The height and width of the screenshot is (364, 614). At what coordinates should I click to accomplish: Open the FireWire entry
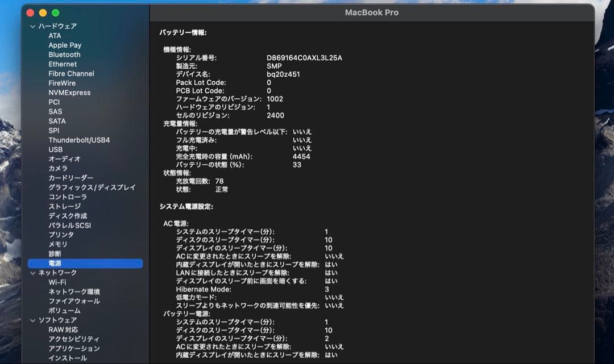[62, 83]
